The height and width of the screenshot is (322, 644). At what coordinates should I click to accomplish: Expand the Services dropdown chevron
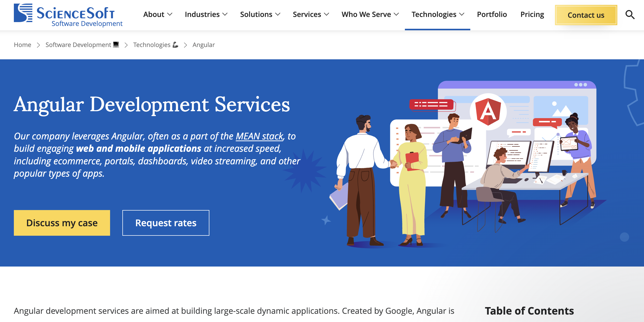pyautogui.click(x=326, y=14)
